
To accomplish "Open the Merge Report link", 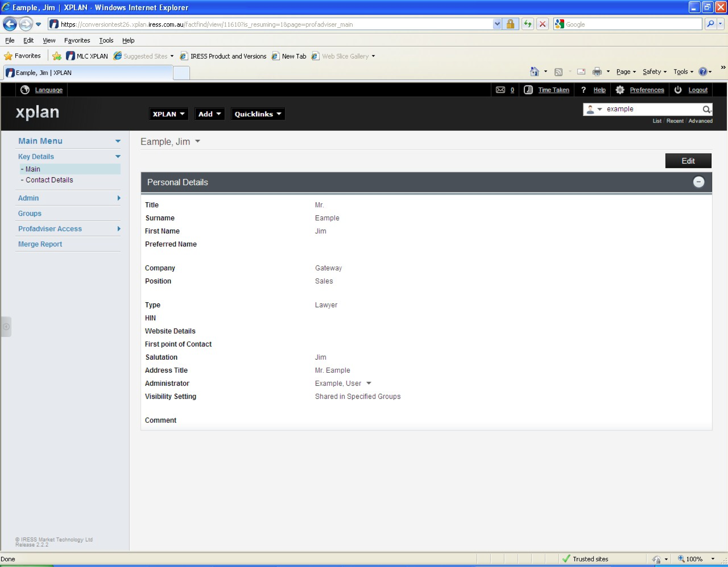I will click(x=40, y=244).
